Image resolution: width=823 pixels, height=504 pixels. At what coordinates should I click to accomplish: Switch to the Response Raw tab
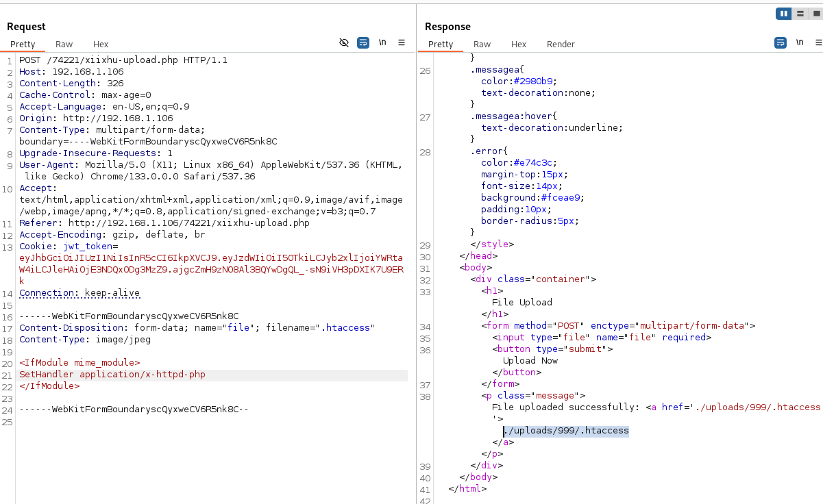coord(482,44)
